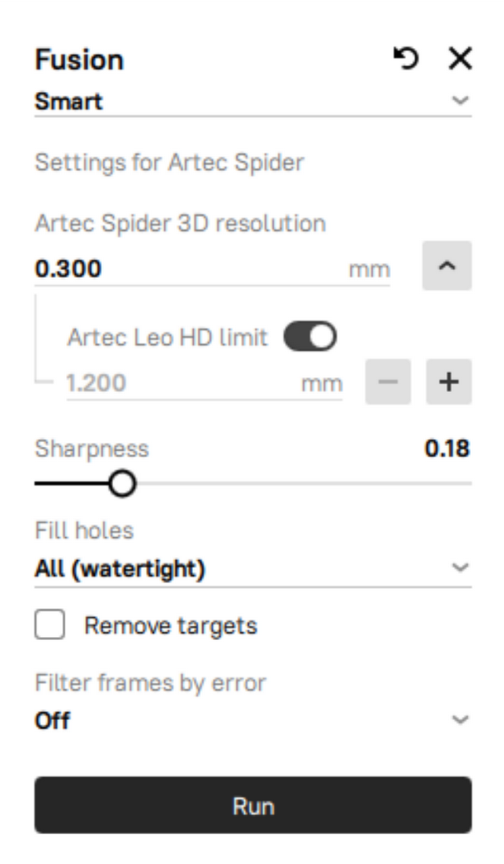504x864 pixels.
Task: Run the fusion algorithm
Action: [x=253, y=805]
